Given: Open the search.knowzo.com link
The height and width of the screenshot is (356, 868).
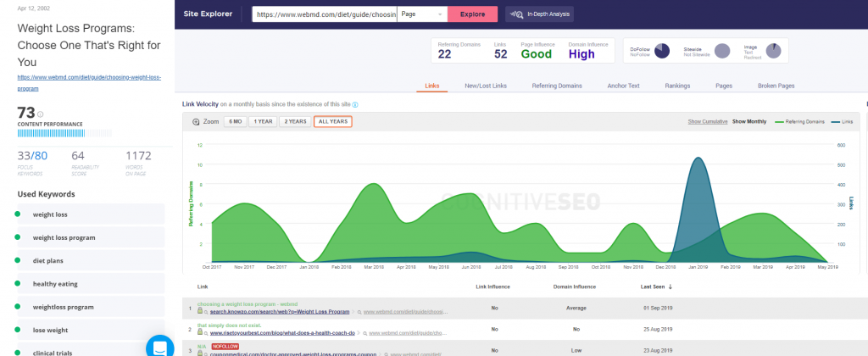Looking at the screenshot, I should click(280, 312).
